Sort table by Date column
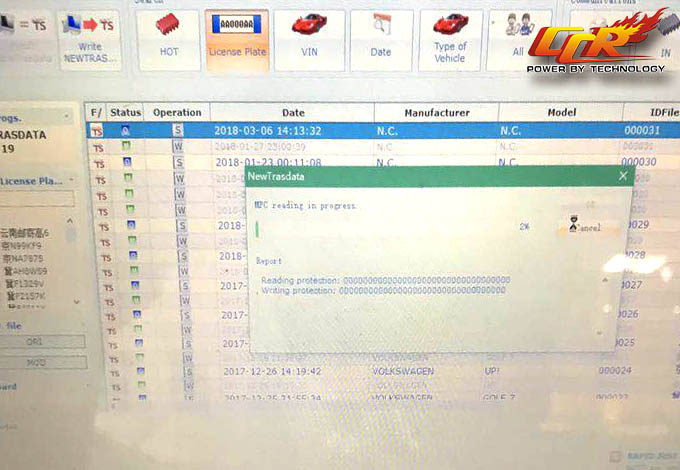Screen dimensions: 680x470 (x=293, y=112)
